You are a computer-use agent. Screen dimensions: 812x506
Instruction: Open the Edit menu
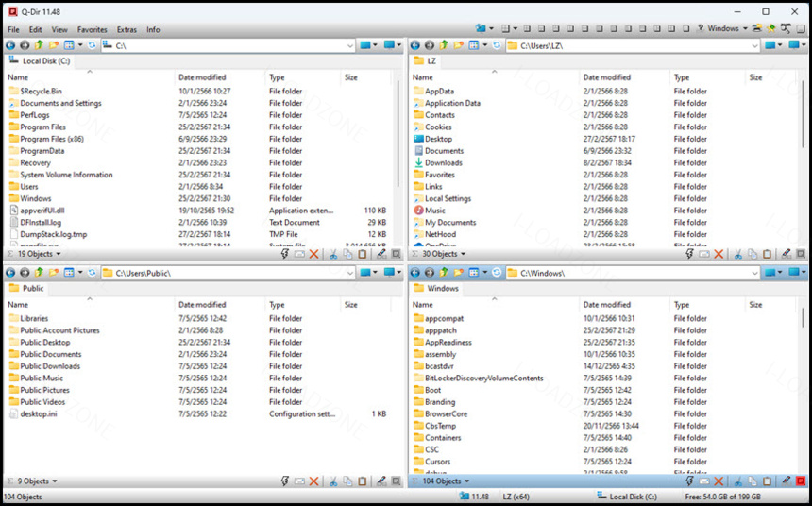[x=35, y=29]
